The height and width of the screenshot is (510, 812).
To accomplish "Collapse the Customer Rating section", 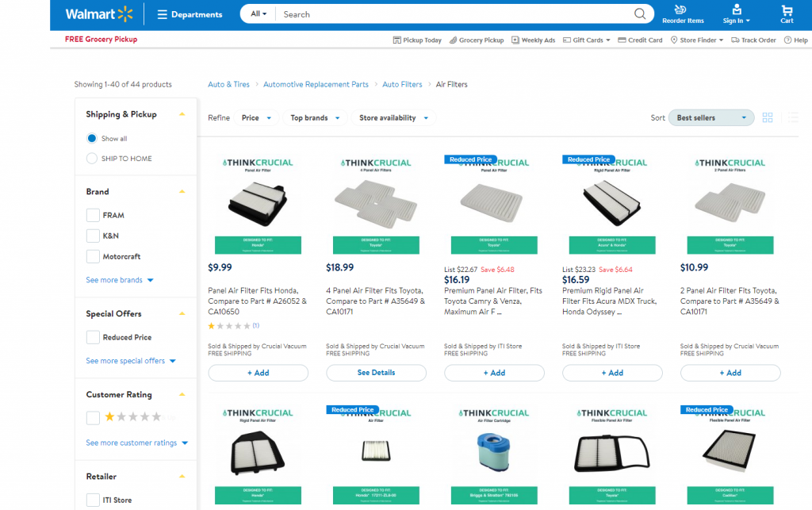I will pyautogui.click(x=182, y=394).
